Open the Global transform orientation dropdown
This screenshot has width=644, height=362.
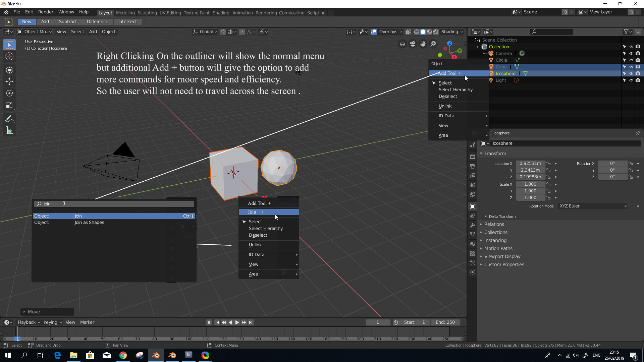(205, 32)
